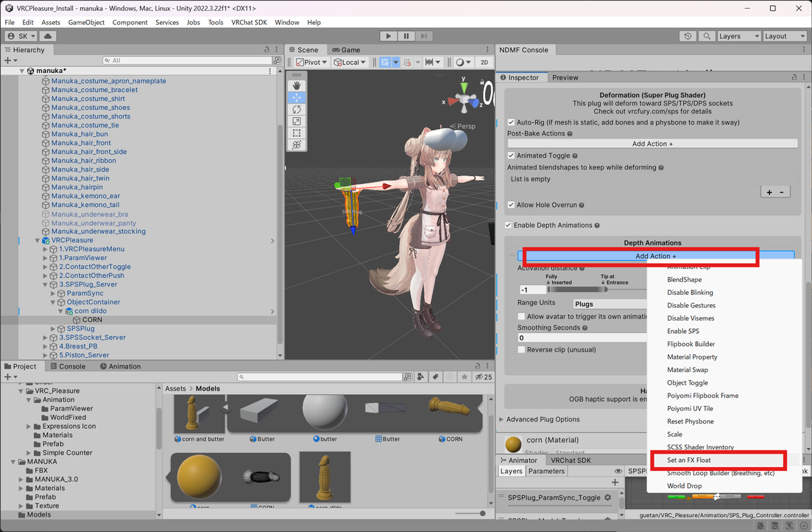
Task: Click the help icon beside Post-Bake Actions
Action: 570,134
